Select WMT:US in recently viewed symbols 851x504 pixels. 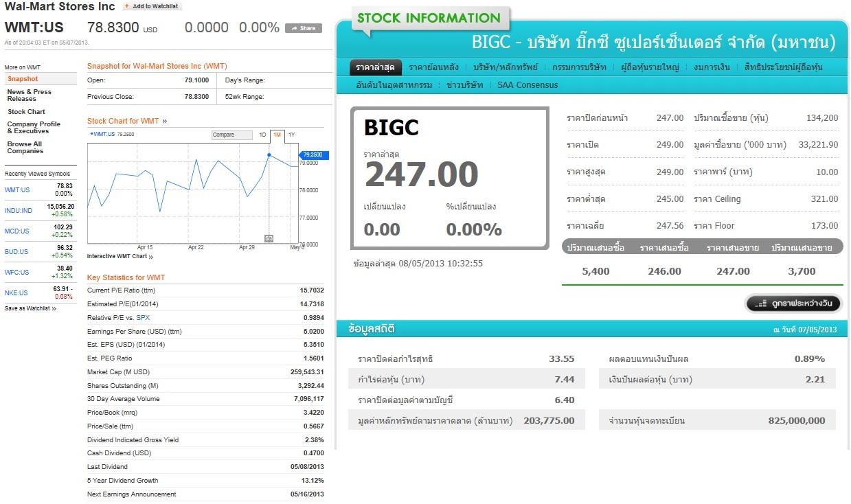(x=17, y=190)
